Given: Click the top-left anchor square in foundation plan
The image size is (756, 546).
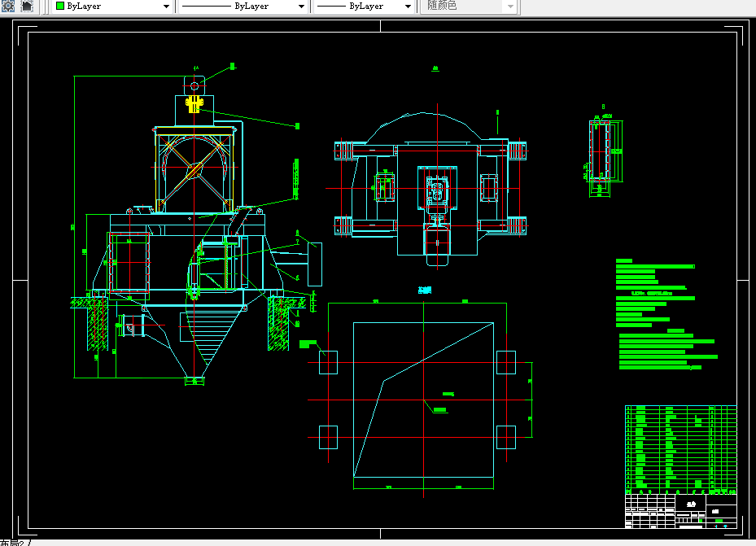Looking at the screenshot, I should coord(328,362).
